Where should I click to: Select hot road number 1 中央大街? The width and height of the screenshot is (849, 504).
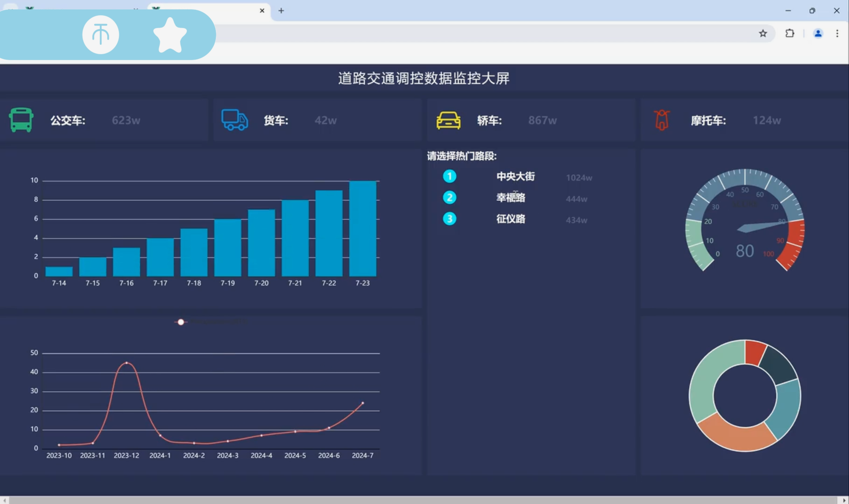pyautogui.click(x=515, y=176)
